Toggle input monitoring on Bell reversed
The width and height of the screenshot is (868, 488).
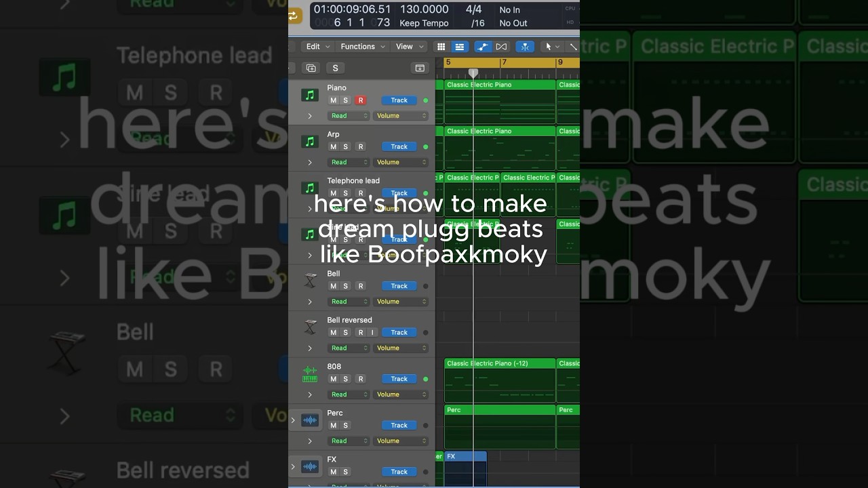(x=372, y=332)
